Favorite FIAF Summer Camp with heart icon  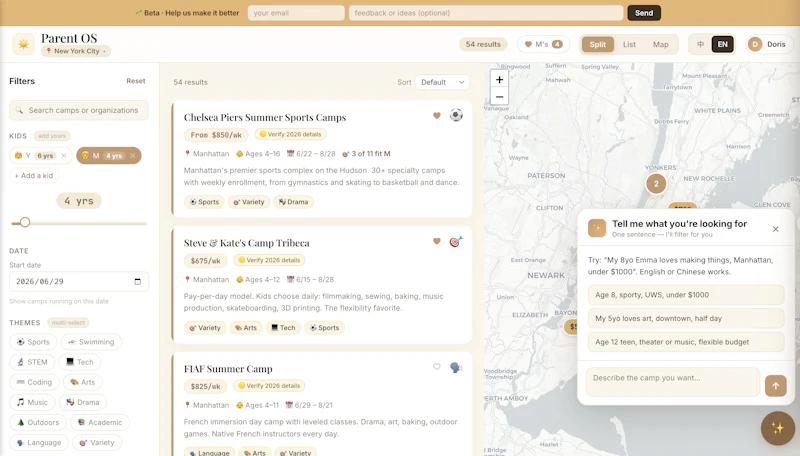[437, 367]
